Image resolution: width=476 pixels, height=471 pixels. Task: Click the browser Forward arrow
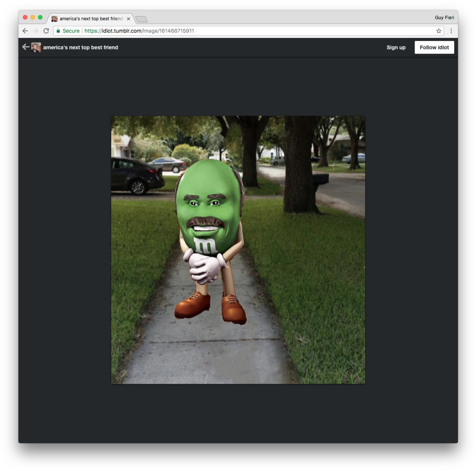point(36,31)
